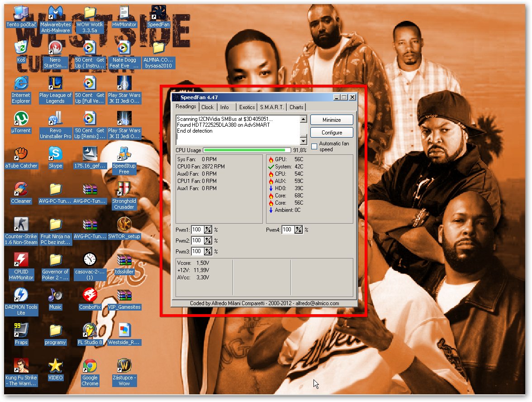Adjust the Pwm2 spinner arrows
The height and width of the screenshot is (402, 532).
pyautogui.click(x=208, y=241)
